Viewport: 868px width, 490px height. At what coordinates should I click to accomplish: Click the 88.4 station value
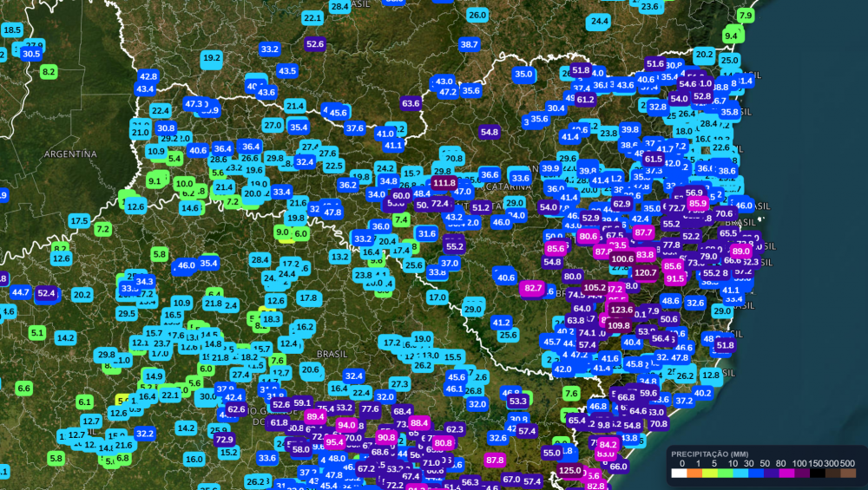pos(419,423)
